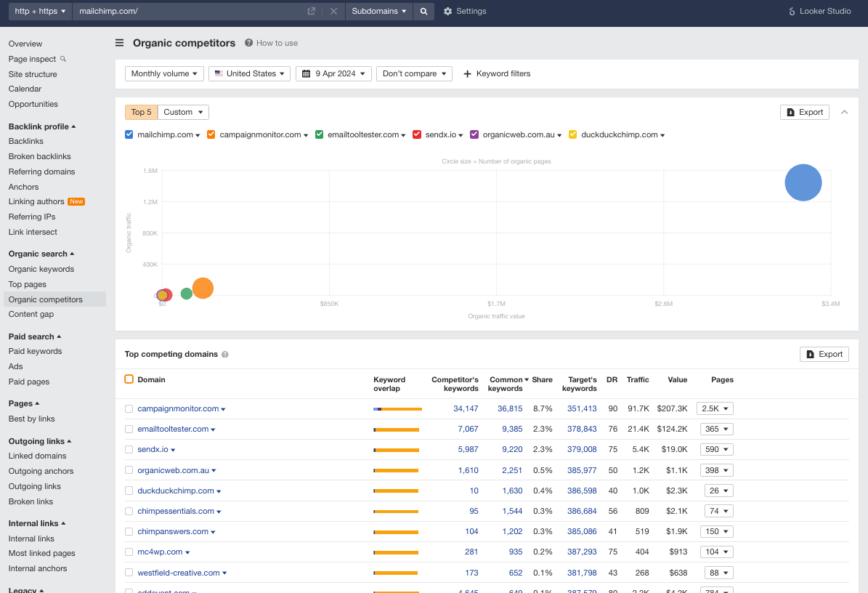
Task: Click the X icon to clear the target URL
Action: pos(333,11)
